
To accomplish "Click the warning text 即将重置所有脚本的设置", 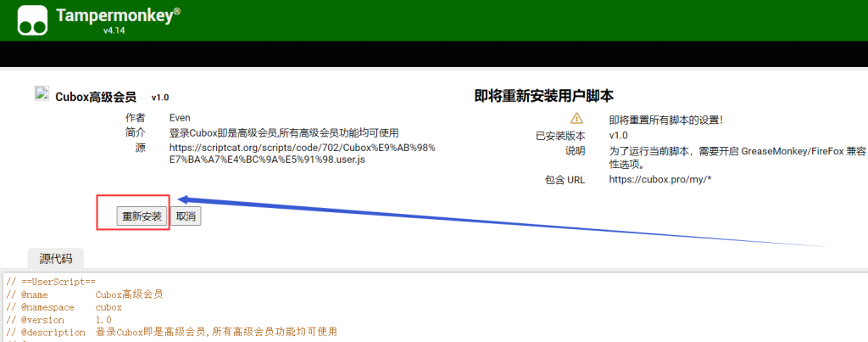I will tap(666, 120).
